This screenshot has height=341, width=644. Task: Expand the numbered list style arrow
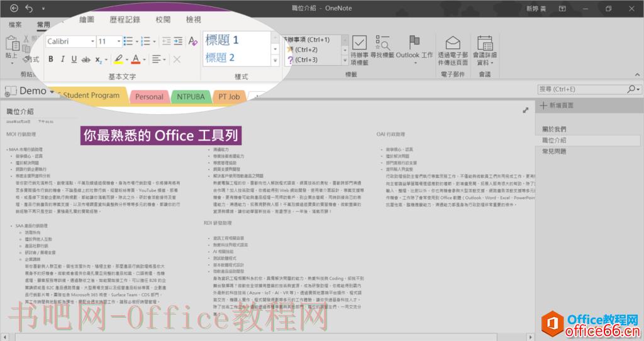tap(155, 41)
